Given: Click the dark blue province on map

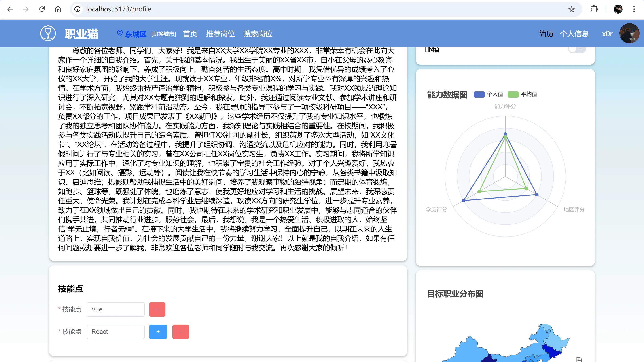Looking at the screenshot, I should [x=551, y=351].
